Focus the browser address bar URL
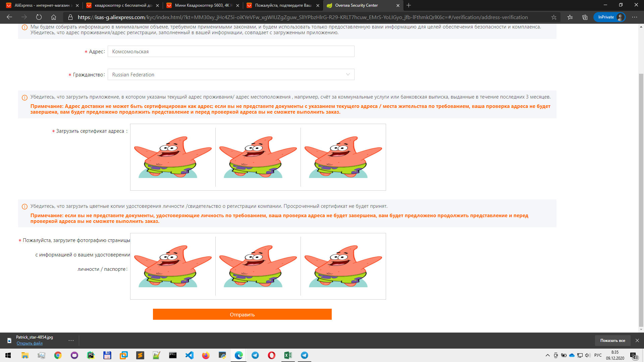The width and height of the screenshot is (644, 362). point(303,17)
